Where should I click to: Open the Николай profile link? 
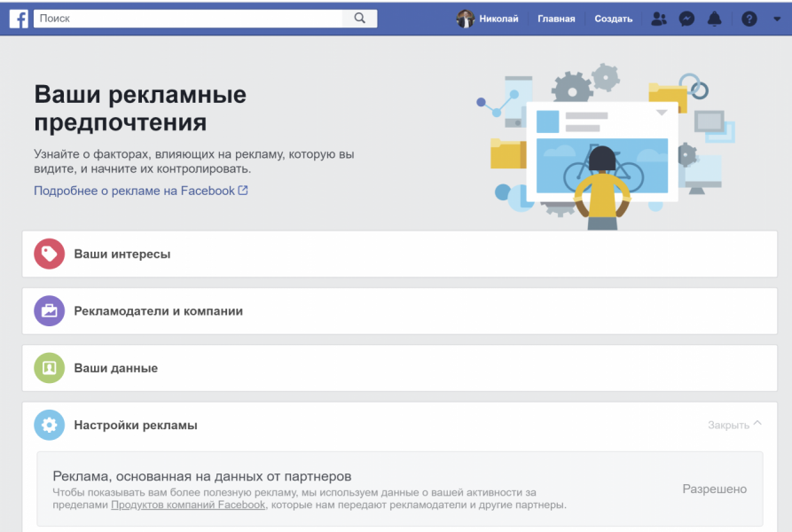point(498,19)
